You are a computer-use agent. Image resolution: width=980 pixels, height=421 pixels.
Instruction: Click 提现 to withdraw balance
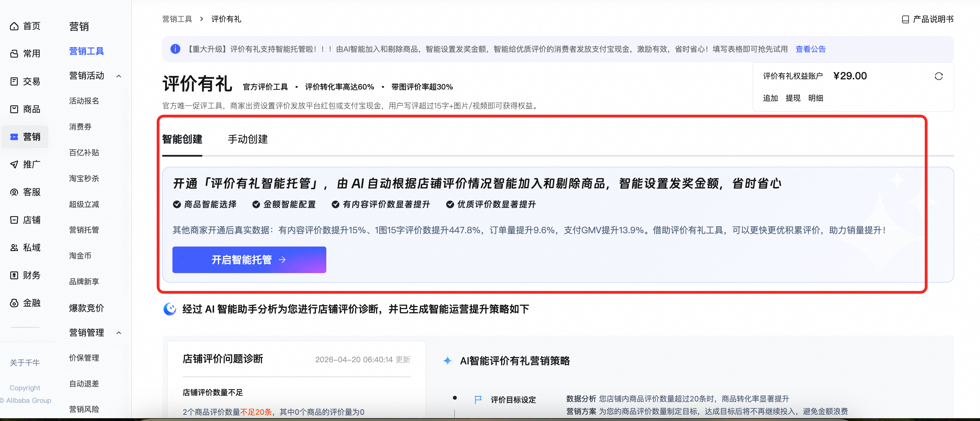pos(793,98)
